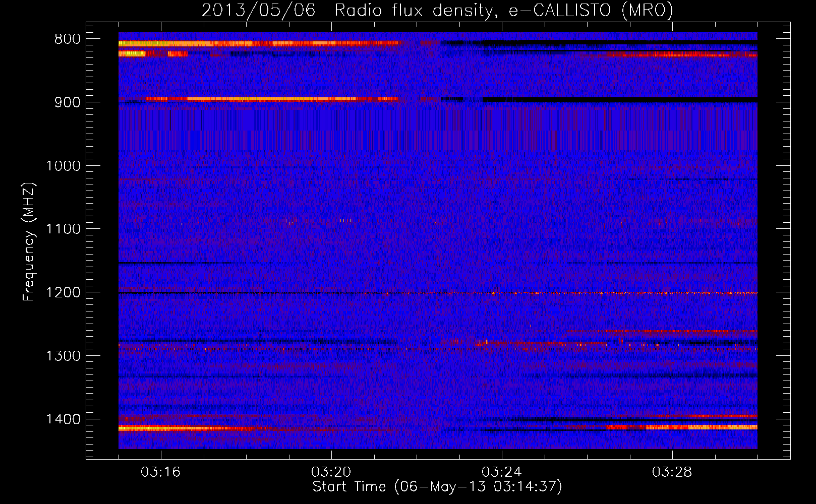The height and width of the screenshot is (504, 816).
Task: Click the 03:20 time tick label
Action: pyautogui.click(x=331, y=472)
